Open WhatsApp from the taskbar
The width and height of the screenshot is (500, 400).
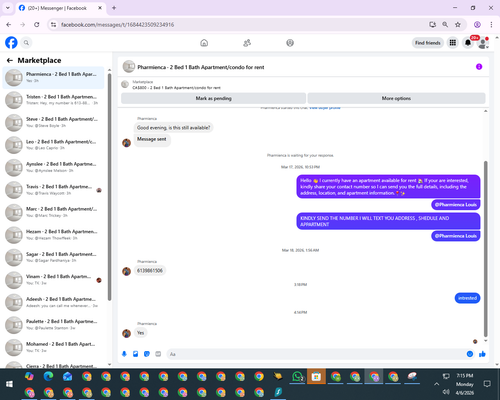(297, 377)
